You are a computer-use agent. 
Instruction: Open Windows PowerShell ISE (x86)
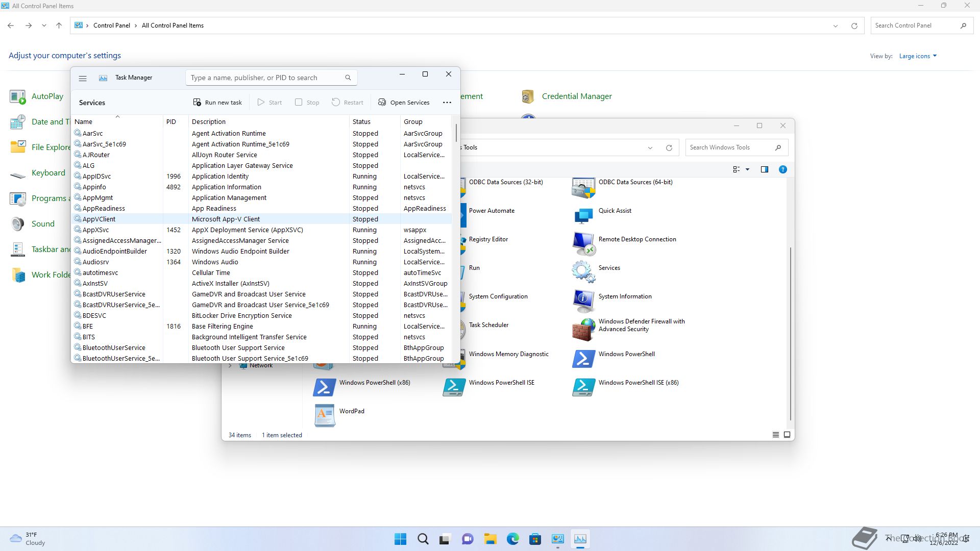(x=626, y=388)
